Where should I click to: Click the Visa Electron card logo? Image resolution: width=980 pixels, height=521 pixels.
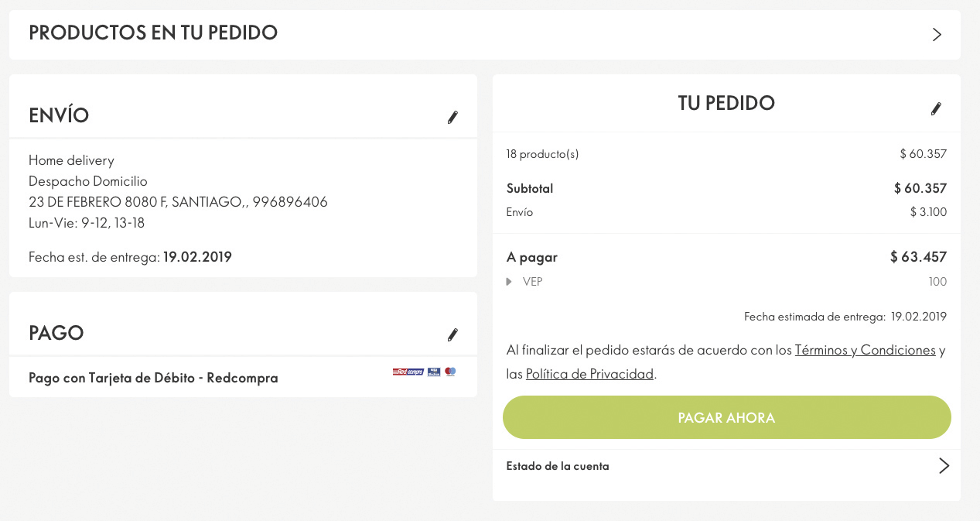click(x=434, y=372)
